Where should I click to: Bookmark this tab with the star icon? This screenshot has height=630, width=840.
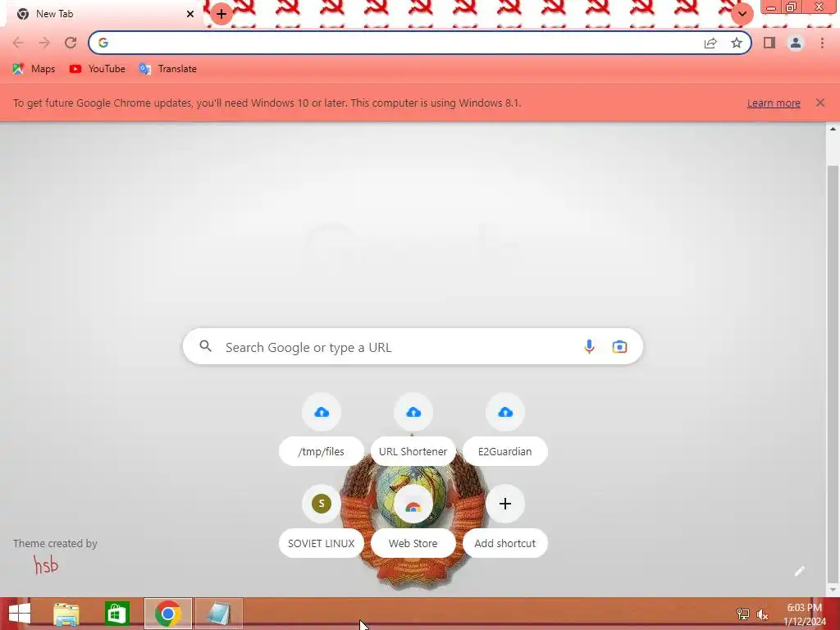(737, 43)
